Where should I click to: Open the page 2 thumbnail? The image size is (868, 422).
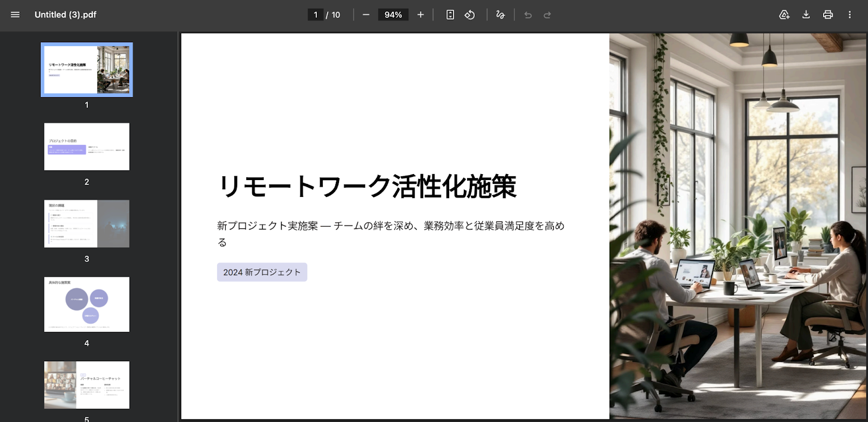(87, 146)
